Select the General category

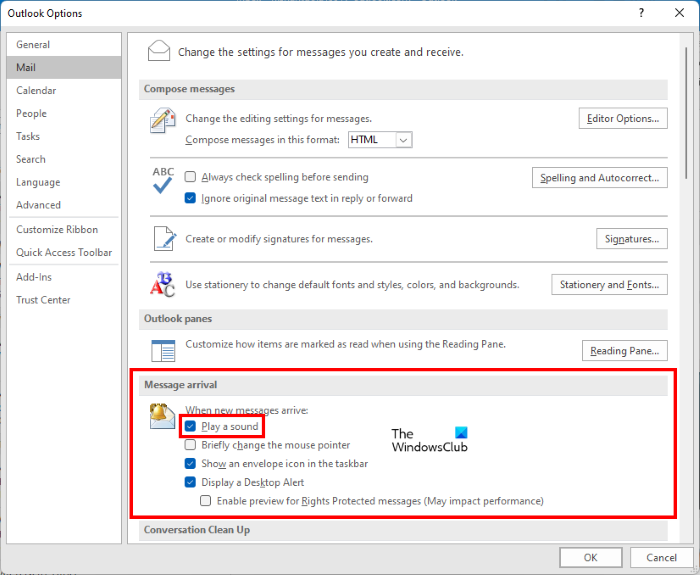tap(64, 45)
